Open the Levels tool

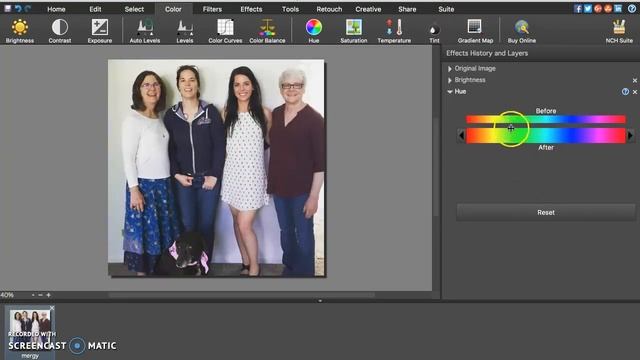tap(184, 31)
